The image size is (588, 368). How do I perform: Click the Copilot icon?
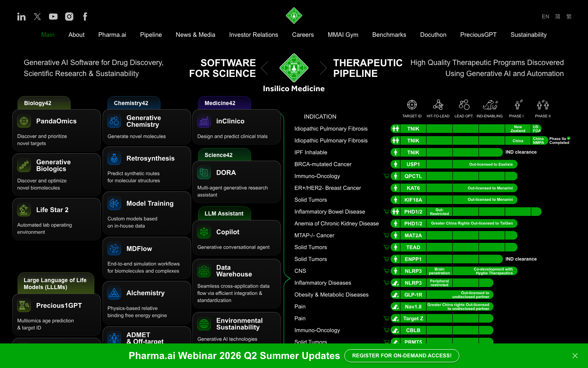[x=204, y=232]
